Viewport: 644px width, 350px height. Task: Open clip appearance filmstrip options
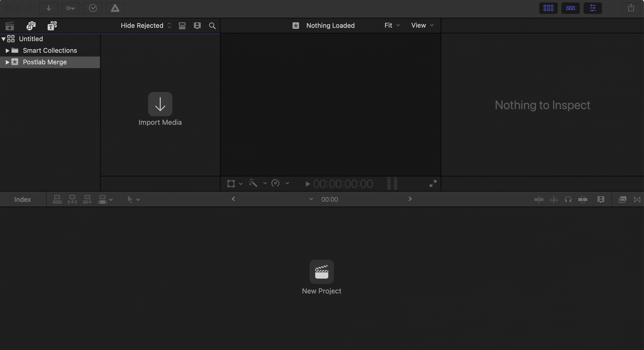[197, 26]
